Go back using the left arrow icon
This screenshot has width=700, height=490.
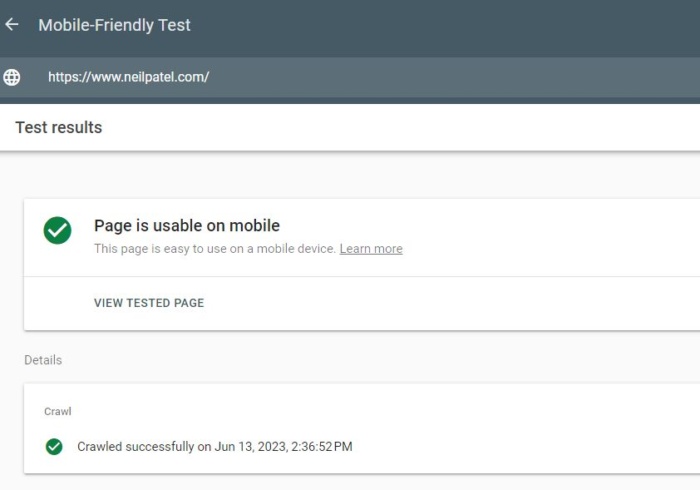tap(12, 25)
